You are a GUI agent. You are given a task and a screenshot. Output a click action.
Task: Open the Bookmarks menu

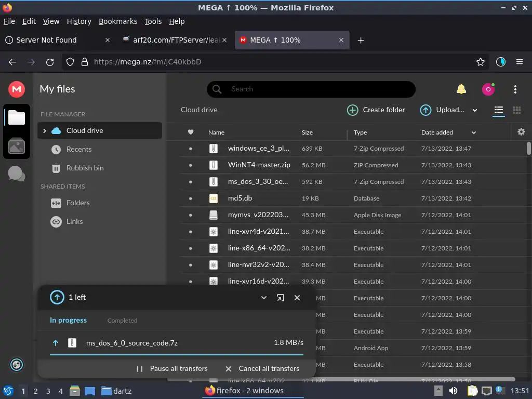click(118, 21)
